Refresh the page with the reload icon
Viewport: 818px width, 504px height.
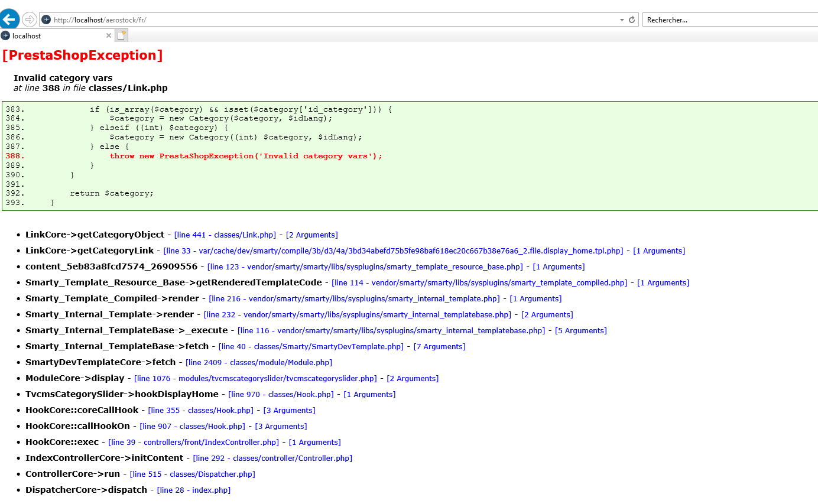tap(632, 19)
